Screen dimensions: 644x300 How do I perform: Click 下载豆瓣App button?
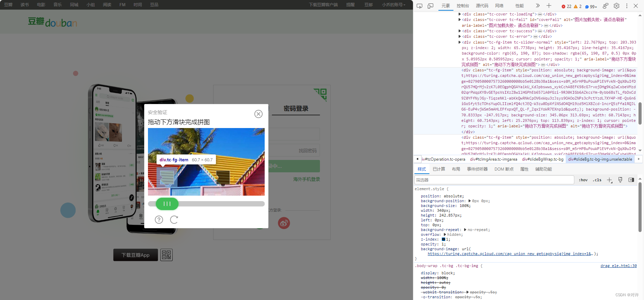pos(136,255)
